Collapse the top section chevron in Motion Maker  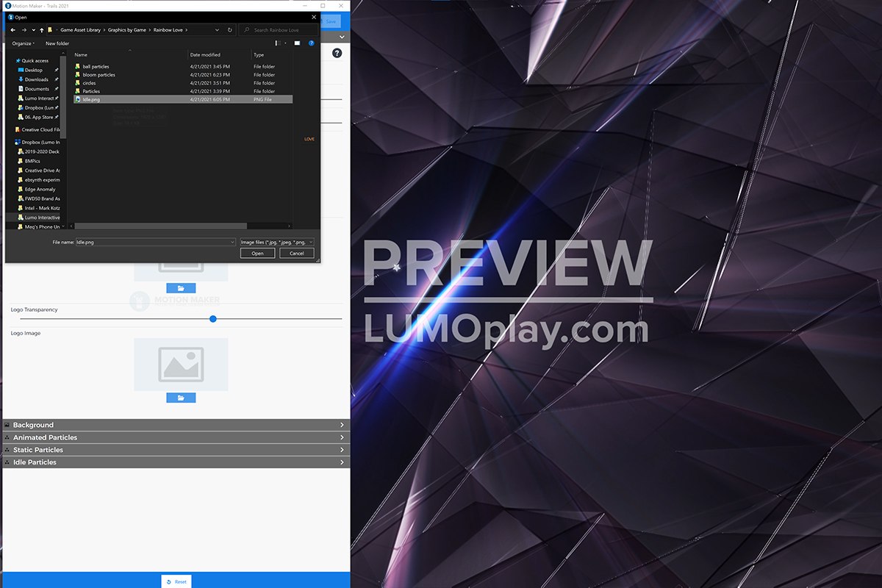(x=342, y=37)
